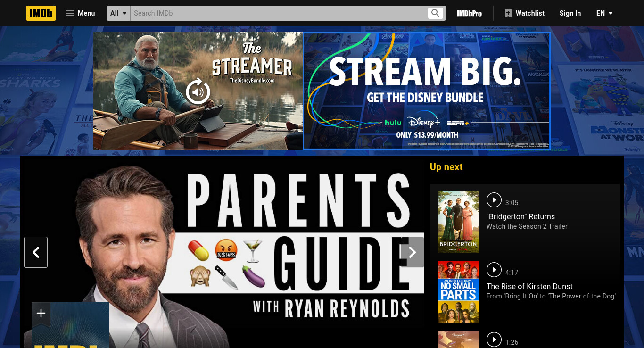Click From 'Bring It On' subtitle text
Image resolution: width=644 pixels, height=348 pixels.
click(x=551, y=296)
